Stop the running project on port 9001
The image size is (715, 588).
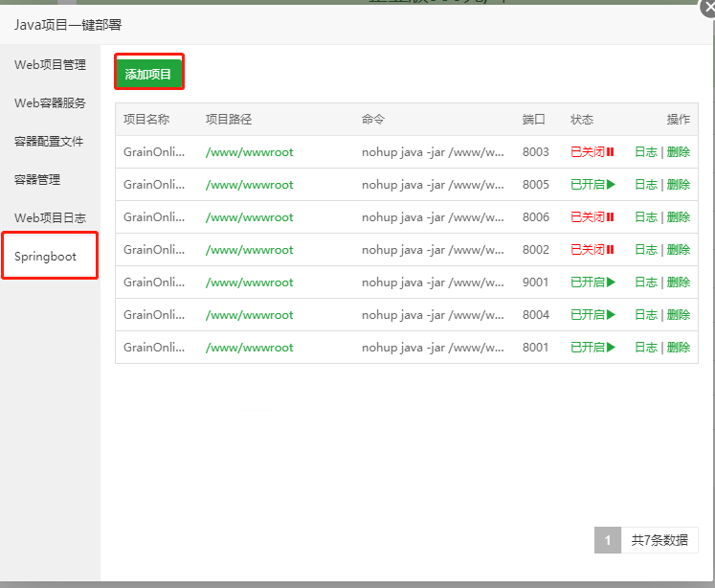pos(592,283)
